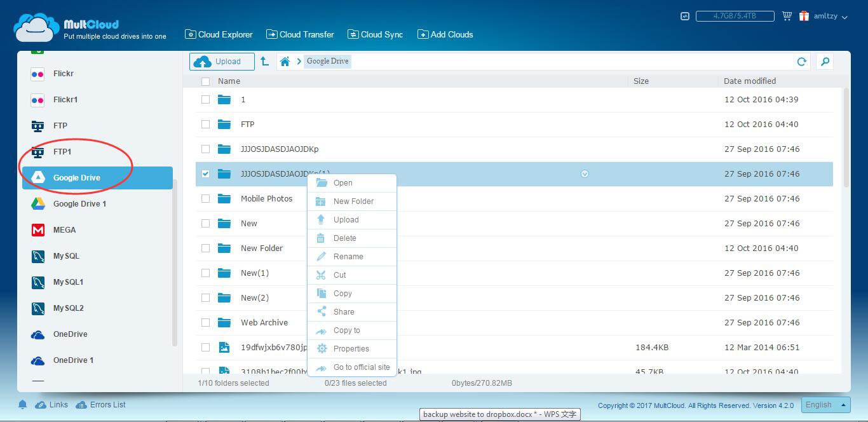This screenshot has height=422, width=868.
Task: Toggle the select-all checkbox in the header
Action: 205,81
